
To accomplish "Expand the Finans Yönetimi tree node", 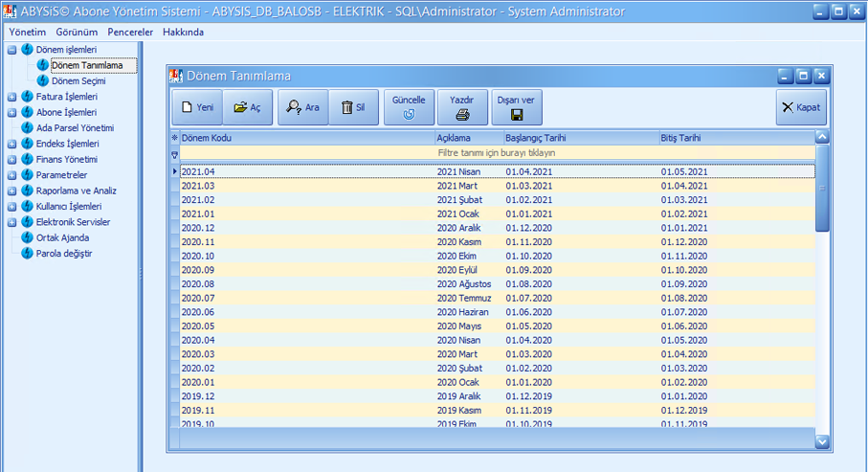I will 11,159.
